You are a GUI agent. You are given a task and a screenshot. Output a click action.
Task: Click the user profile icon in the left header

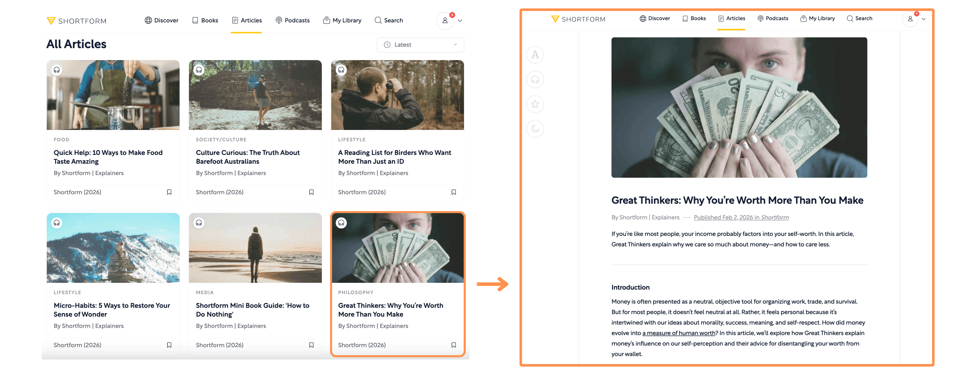[x=445, y=21]
